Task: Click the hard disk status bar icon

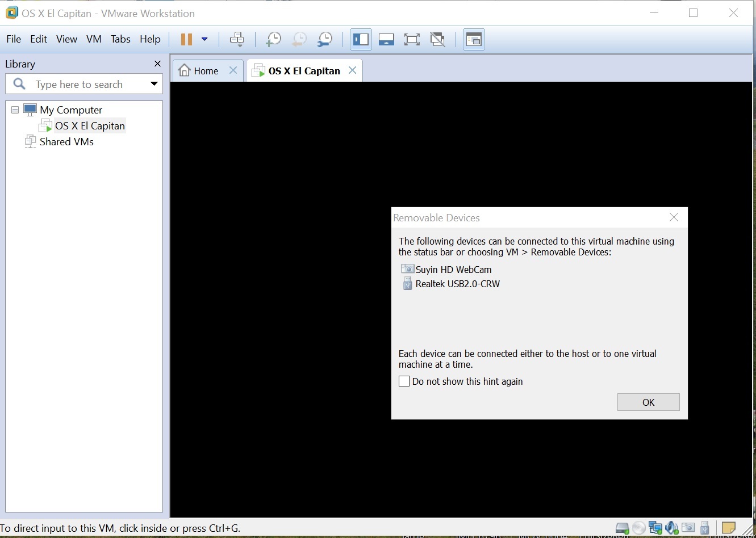Action: [x=623, y=528]
